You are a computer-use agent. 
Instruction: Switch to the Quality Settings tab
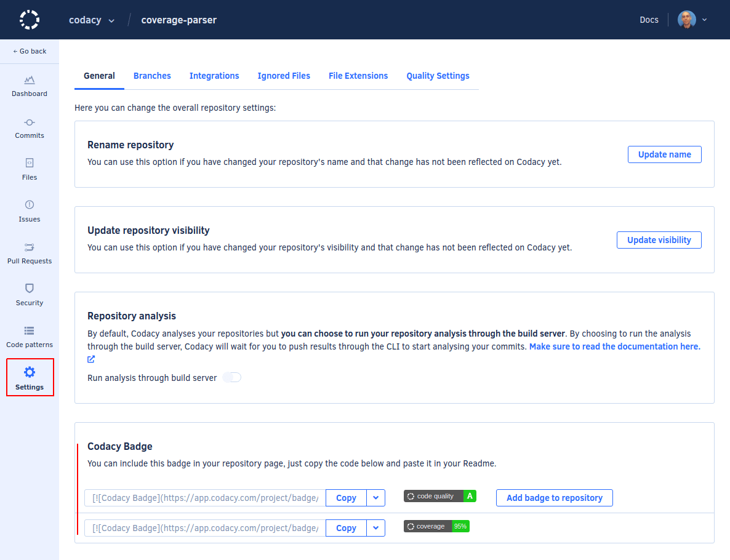click(x=438, y=76)
